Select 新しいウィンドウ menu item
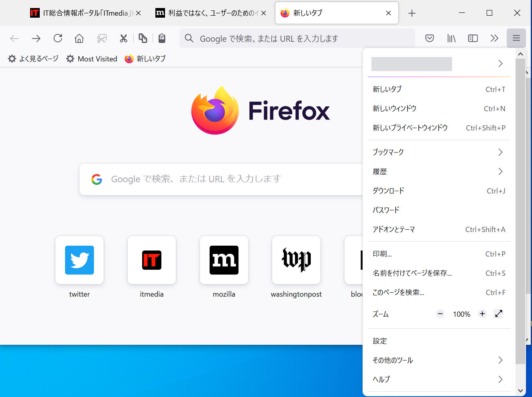Viewport: 532px width, 397px height. click(x=439, y=108)
